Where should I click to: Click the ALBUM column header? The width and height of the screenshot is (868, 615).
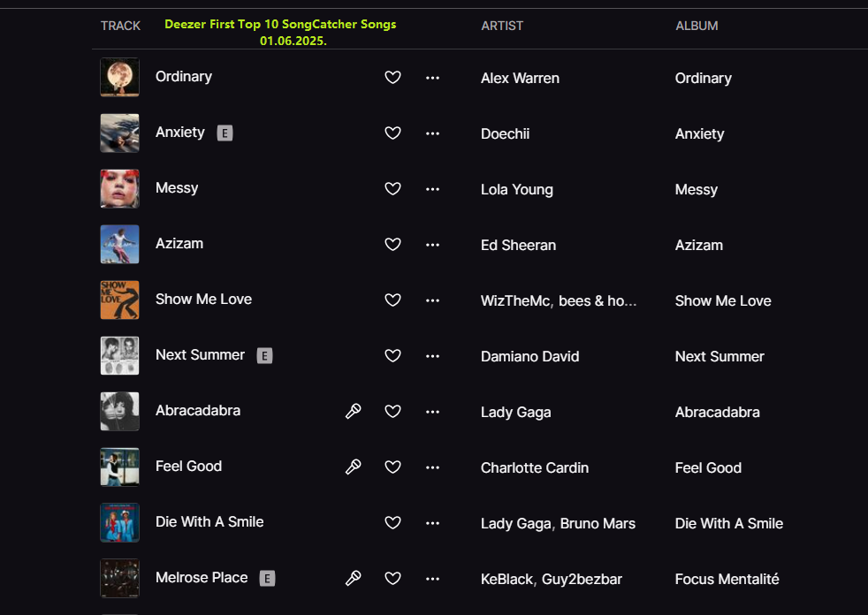point(697,26)
